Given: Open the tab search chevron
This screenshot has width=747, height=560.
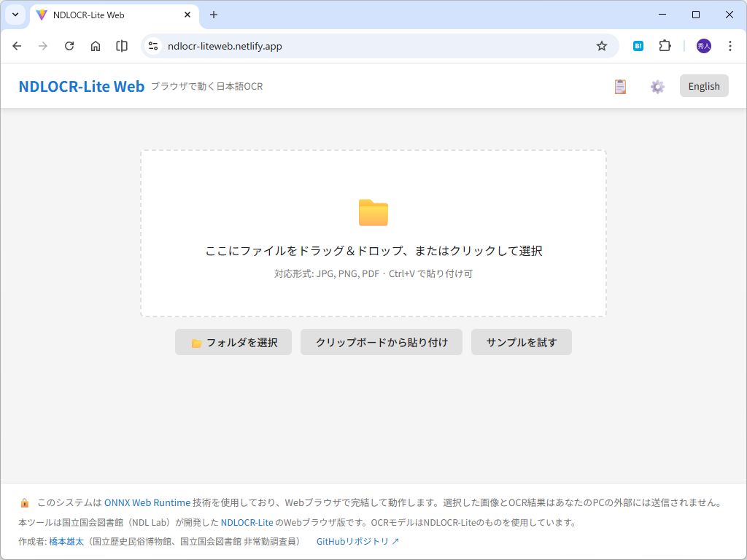Looking at the screenshot, I should point(15,15).
